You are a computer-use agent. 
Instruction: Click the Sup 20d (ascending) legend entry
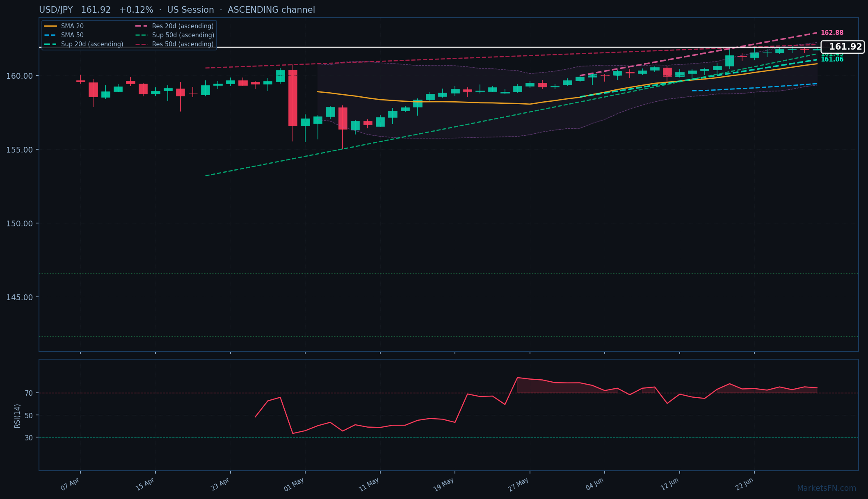84,44
